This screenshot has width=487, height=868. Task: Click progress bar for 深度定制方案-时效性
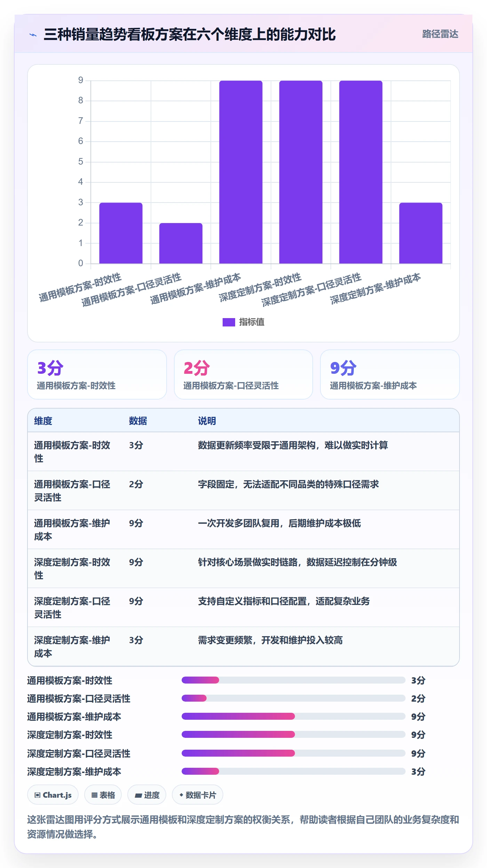pos(293,734)
